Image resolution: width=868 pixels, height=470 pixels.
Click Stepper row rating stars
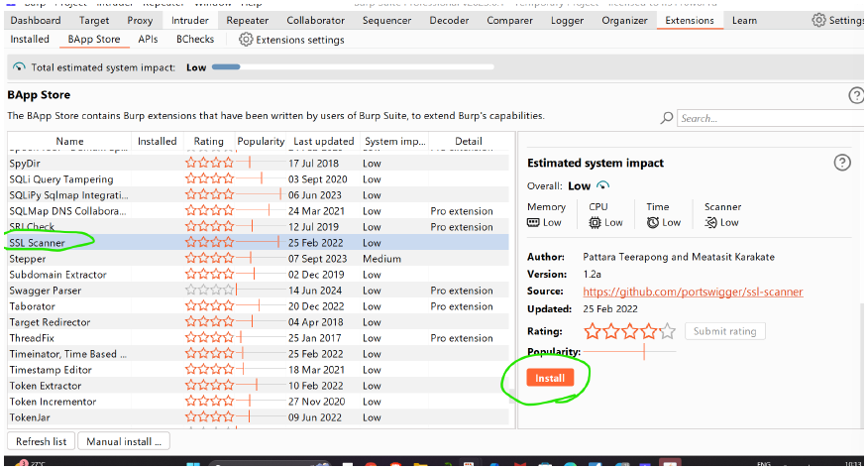[209, 258]
